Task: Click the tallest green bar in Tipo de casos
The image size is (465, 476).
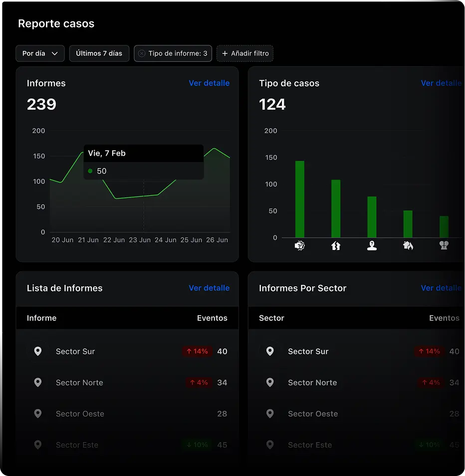Action: pos(299,199)
